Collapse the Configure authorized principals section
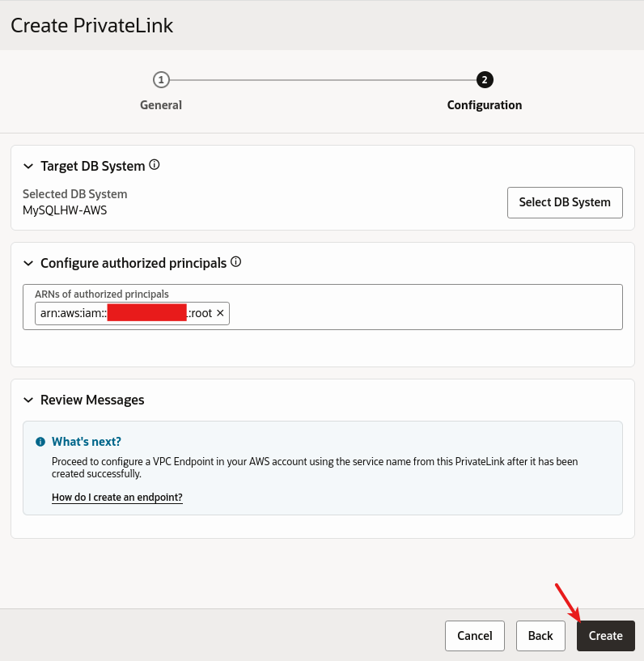 (29, 264)
